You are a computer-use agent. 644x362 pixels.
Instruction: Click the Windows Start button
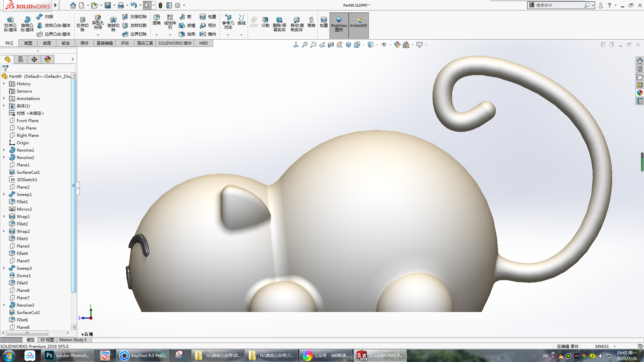coord(9,356)
